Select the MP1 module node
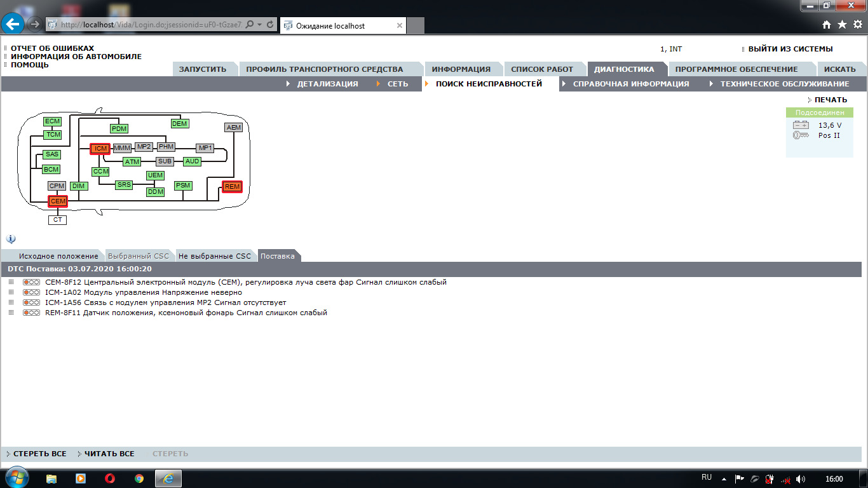The height and width of the screenshot is (488, 868). [205, 148]
